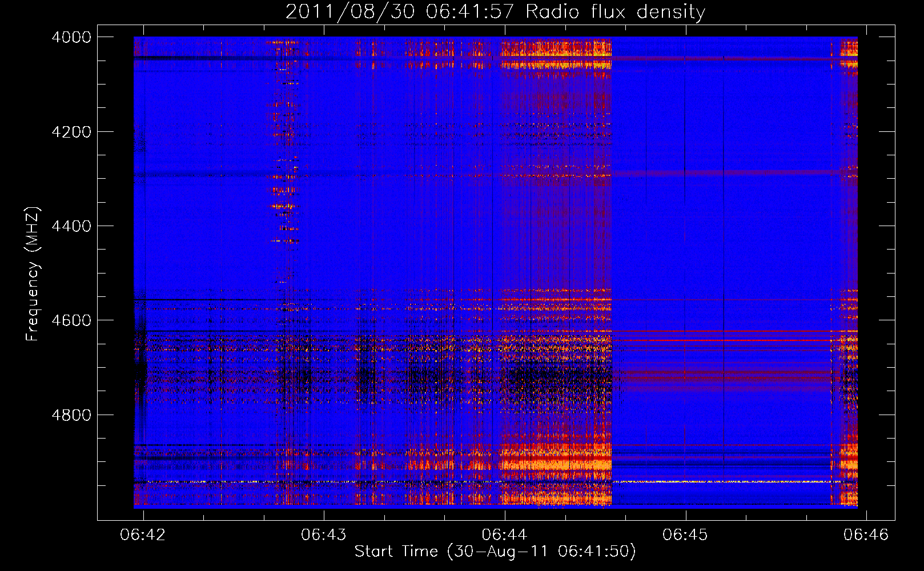Click the 06:43 time axis label

coord(324,534)
